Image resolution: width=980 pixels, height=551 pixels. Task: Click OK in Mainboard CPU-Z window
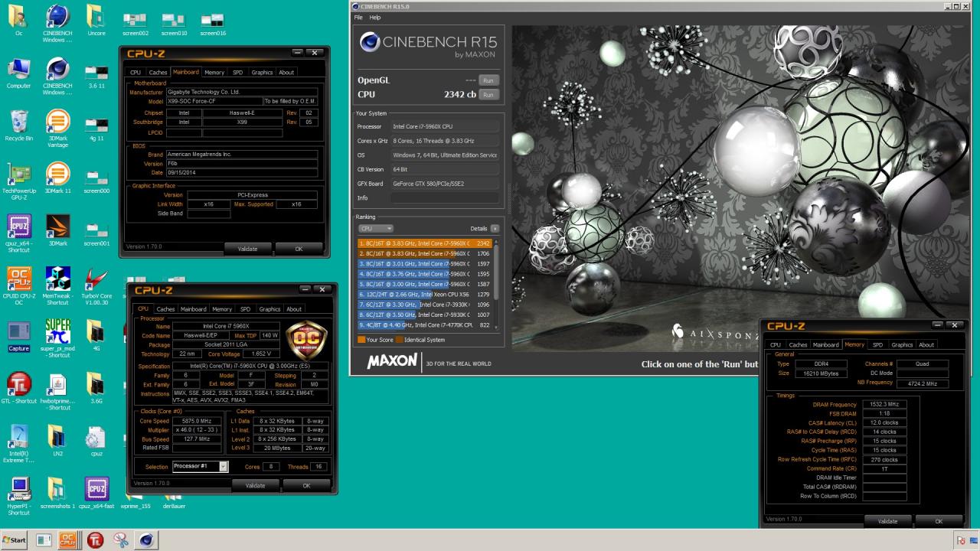[299, 249]
